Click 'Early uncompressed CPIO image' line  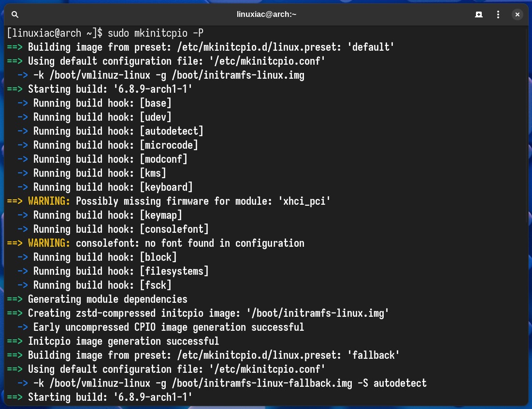tap(160, 327)
